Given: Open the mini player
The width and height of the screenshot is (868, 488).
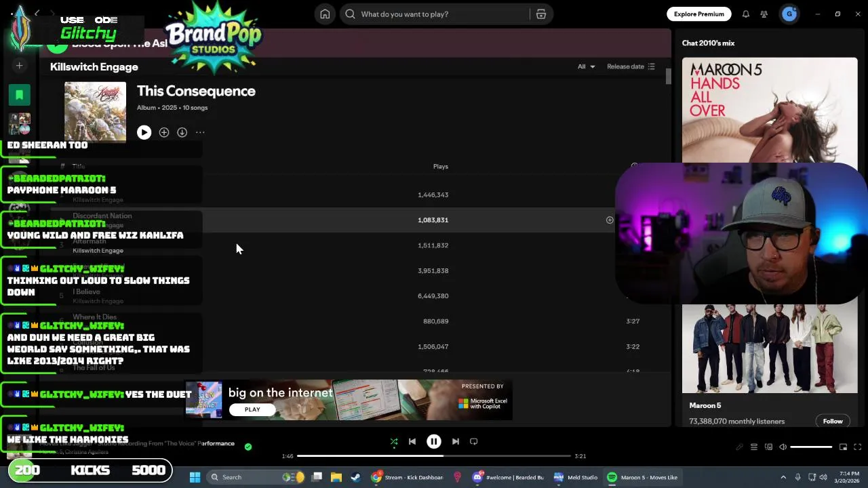Looking at the screenshot, I should point(843,447).
